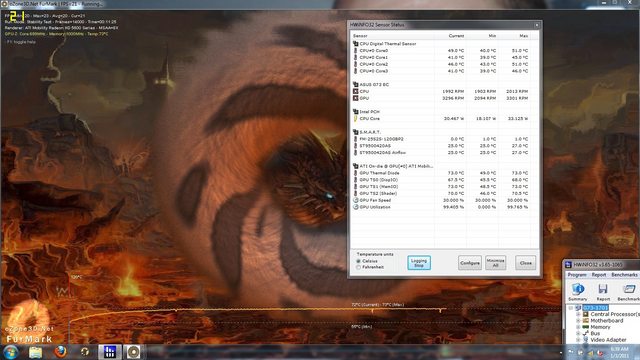Click GPU Utilization current value 99.405 %
640x360 pixels.
click(x=453, y=207)
